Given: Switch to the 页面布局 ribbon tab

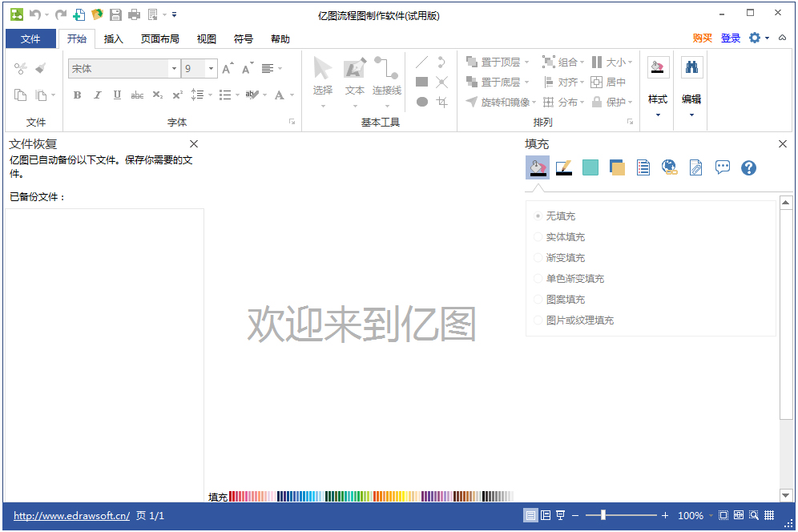Looking at the screenshot, I should pos(159,38).
